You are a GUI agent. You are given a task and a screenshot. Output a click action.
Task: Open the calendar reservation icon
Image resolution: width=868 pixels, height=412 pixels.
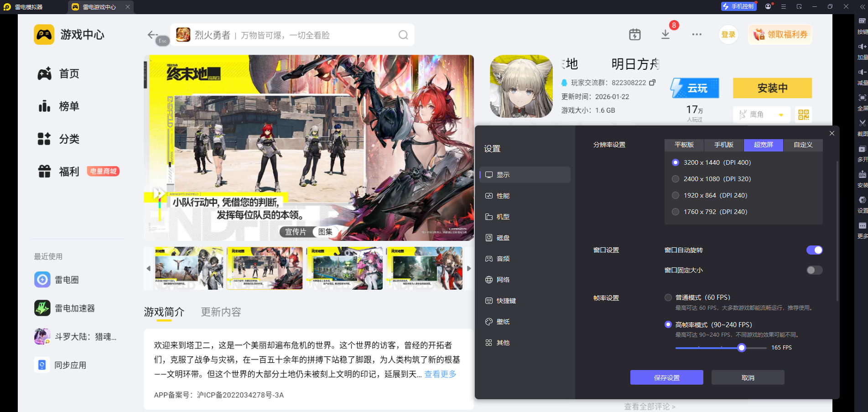[635, 35]
